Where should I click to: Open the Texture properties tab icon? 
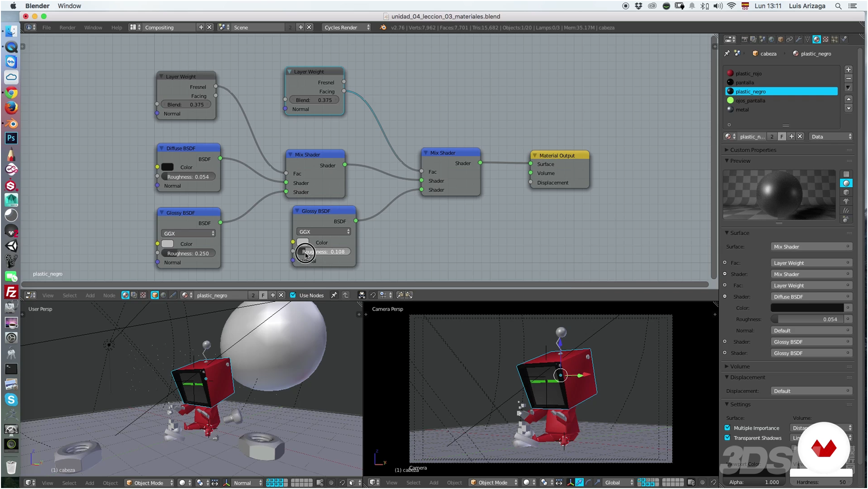pyautogui.click(x=825, y=39)
